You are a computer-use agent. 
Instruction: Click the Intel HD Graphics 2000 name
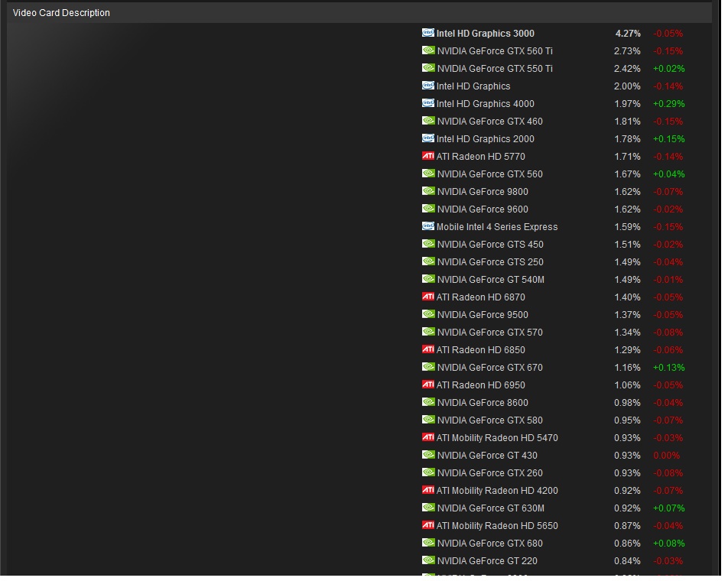485,139
